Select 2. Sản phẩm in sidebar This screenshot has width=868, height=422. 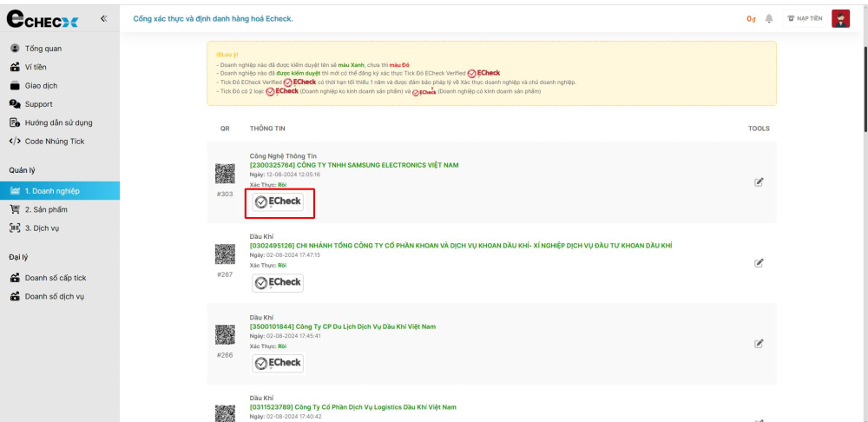(x=45, y=209)
